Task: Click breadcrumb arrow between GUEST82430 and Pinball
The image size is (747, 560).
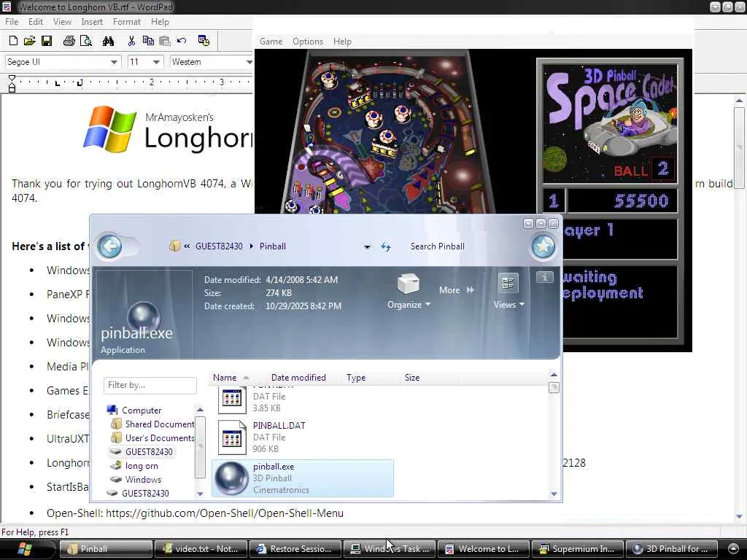Action: point(252,246)
